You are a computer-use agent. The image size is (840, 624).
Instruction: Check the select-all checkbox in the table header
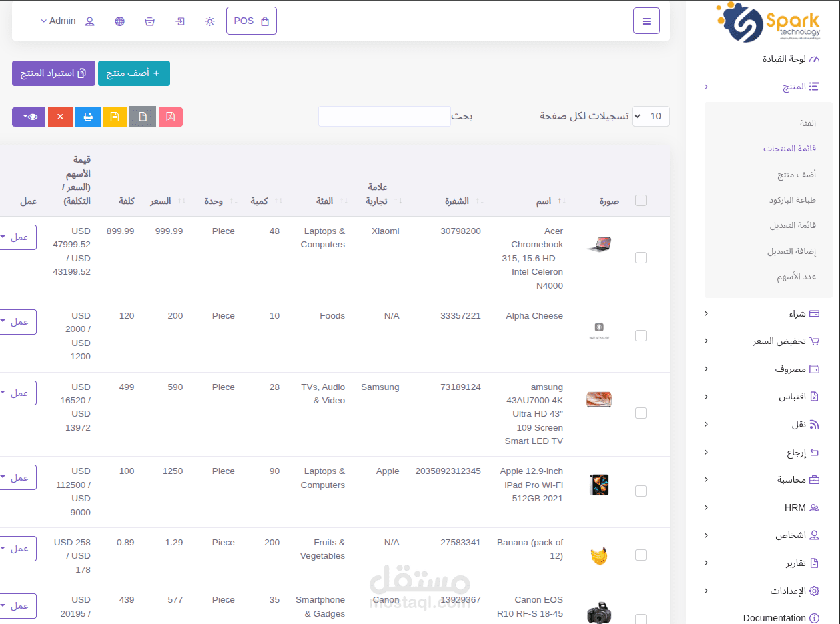point(641,200)
